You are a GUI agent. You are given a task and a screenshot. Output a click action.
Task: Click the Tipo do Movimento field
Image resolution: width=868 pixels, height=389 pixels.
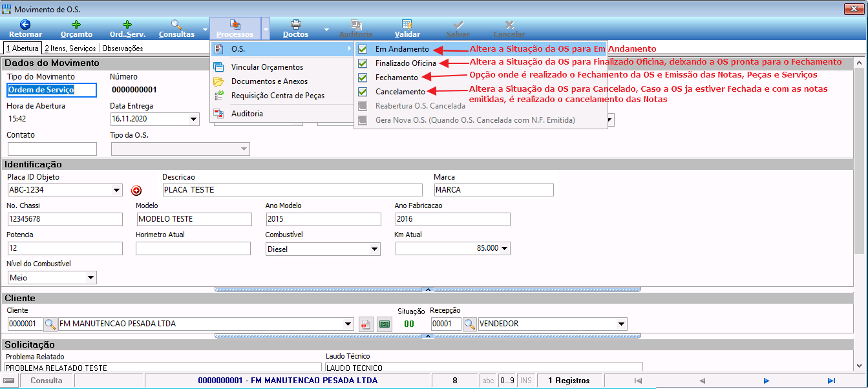(x=52, y=90)
